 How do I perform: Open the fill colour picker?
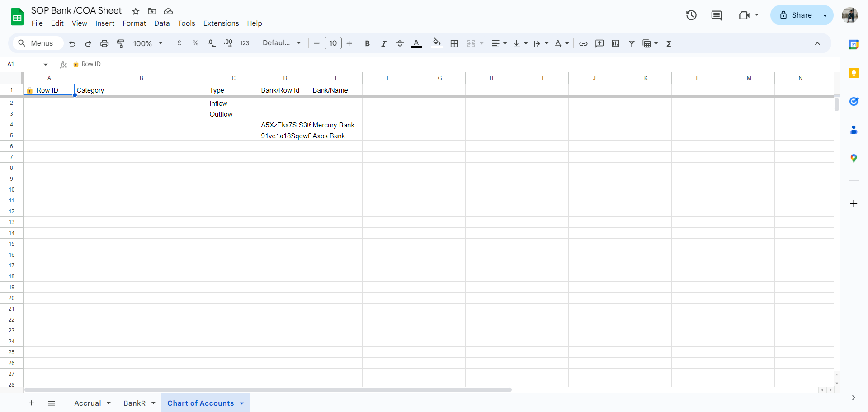(437, 43)
